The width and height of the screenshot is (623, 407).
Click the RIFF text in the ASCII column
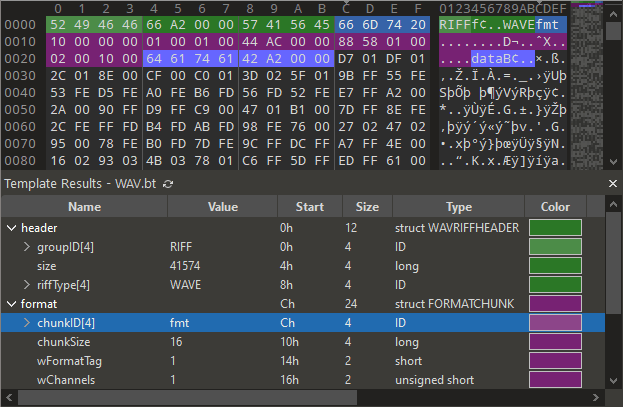click(x=454, y=24)
